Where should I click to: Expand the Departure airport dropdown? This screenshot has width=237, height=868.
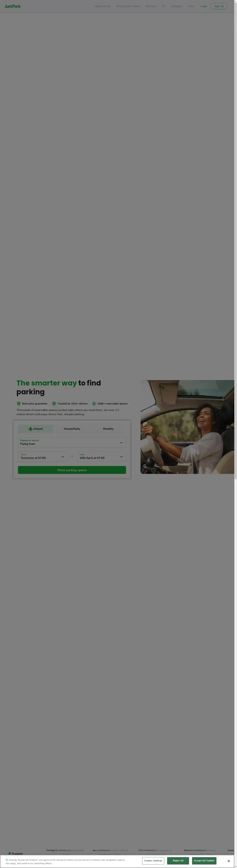72,443
